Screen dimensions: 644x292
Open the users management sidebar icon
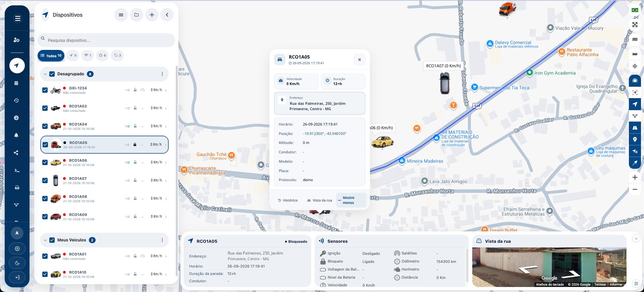click(16, 40)
